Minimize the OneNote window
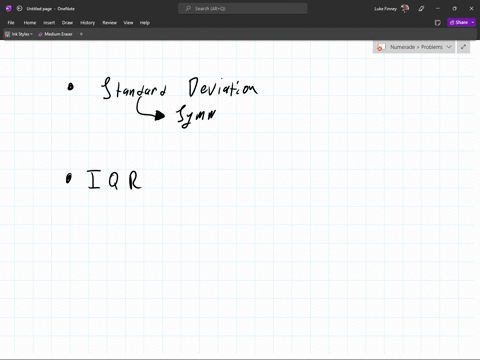The height and width of the screenshot is (360, 480). pos(438,9)
